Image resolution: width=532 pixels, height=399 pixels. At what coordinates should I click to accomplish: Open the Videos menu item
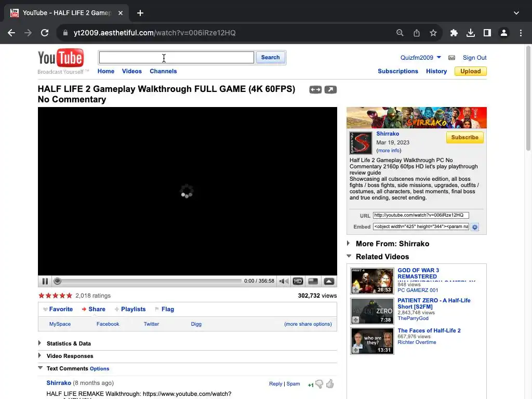pyautogui.click(x=131, y=71)
